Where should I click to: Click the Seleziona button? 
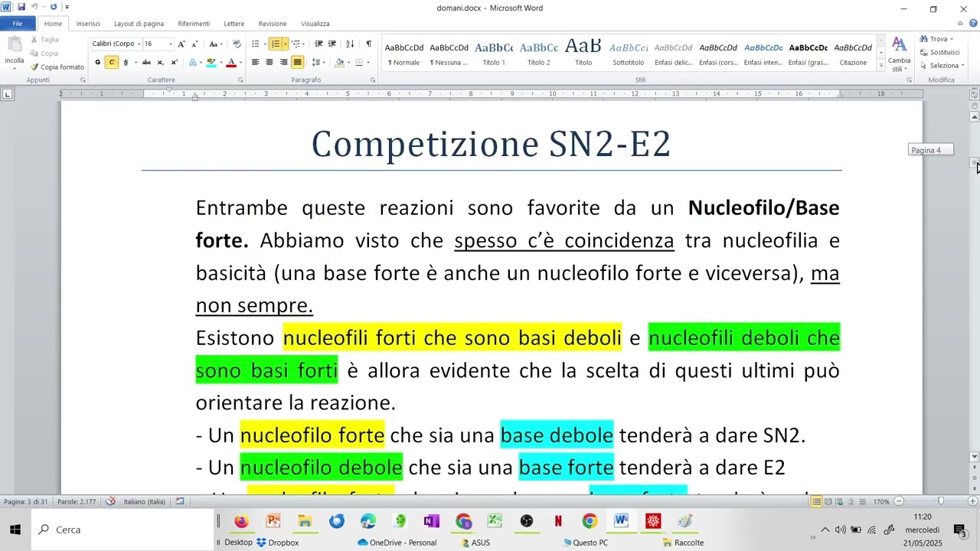942,65
